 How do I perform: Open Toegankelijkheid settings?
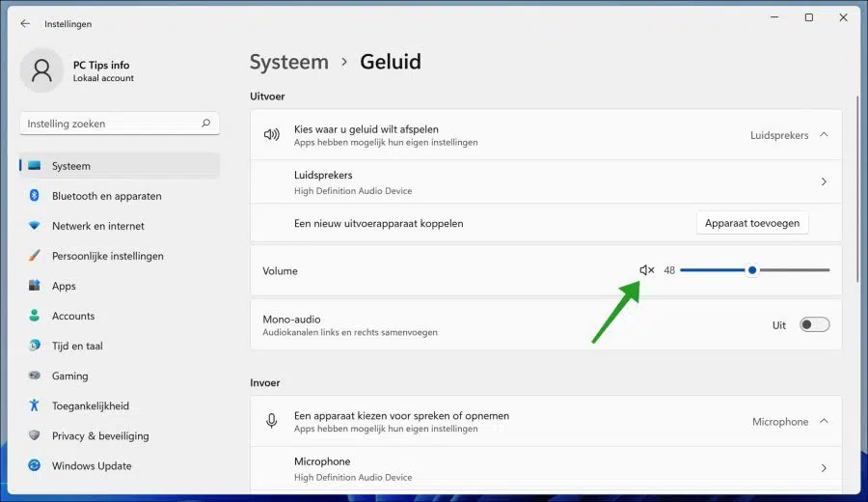(x=120, y=405)
